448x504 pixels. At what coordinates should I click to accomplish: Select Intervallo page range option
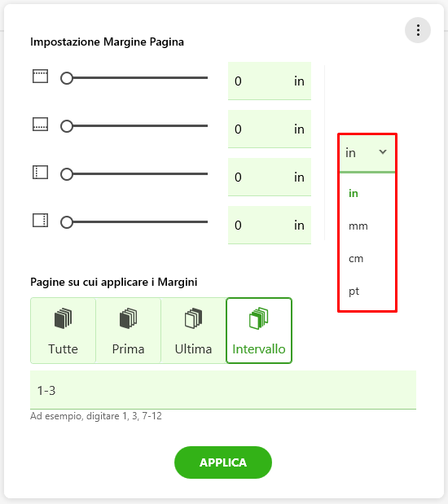point(259,331)
